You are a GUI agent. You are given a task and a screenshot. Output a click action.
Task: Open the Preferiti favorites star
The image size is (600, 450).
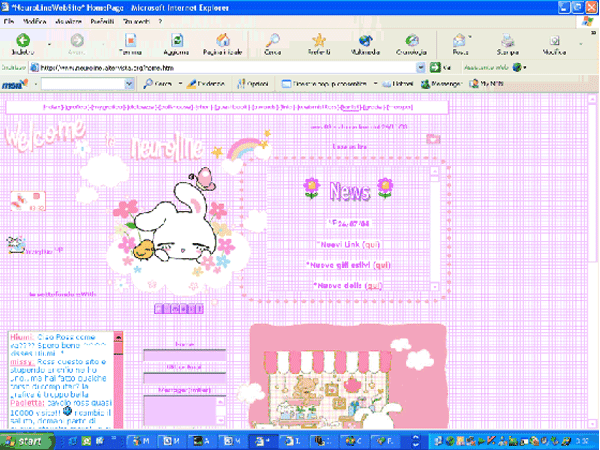coord(319,44)
